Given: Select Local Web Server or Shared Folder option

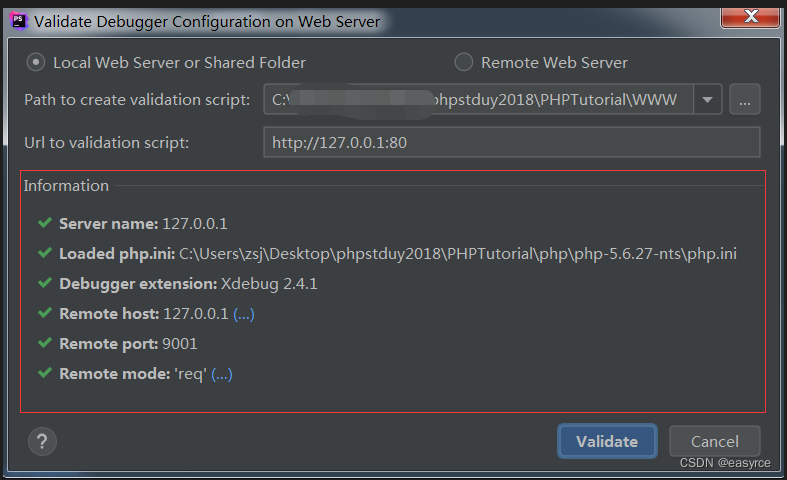Looking at the screenshot, I should [x=37, y=62].
